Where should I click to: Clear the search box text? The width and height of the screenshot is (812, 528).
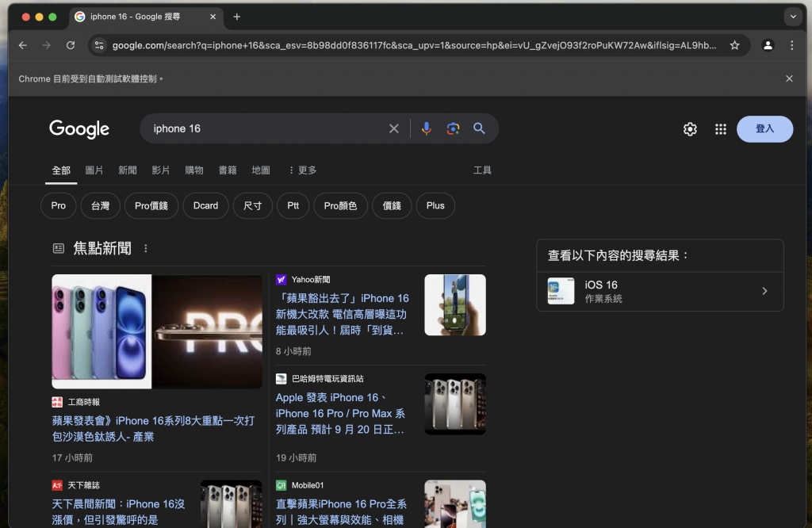(393, 128)
